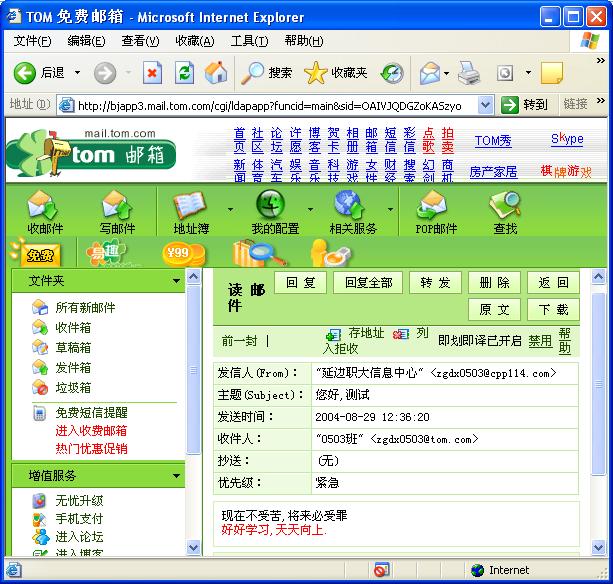Click in the address bar URL field
The image size is (613, 584).
coord(270,105)
